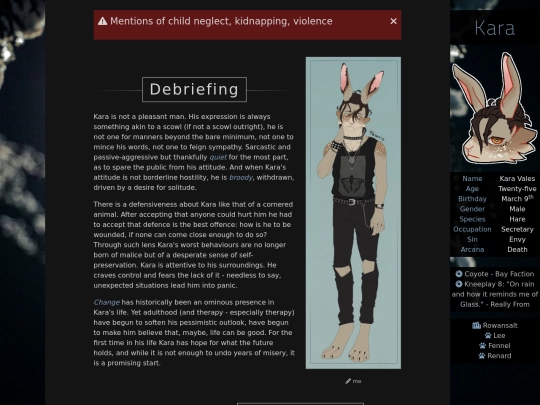Click the world icon beside Rowansalt
The width and height of the screenshot is (540, 405).
pos(476,325)
